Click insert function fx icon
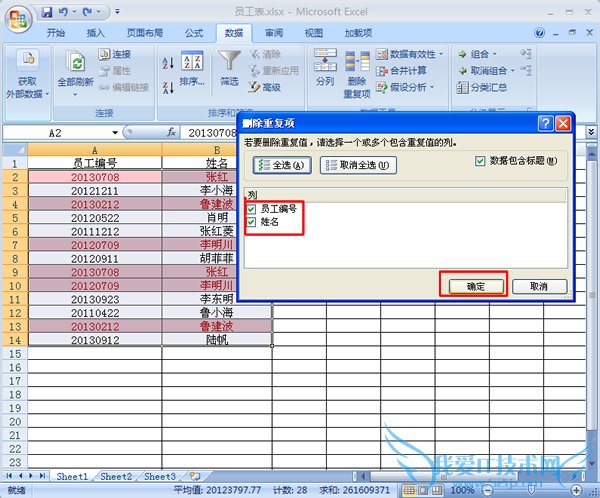Image resolution: width=600 pixels, height=498 pixels. point(171,132)
